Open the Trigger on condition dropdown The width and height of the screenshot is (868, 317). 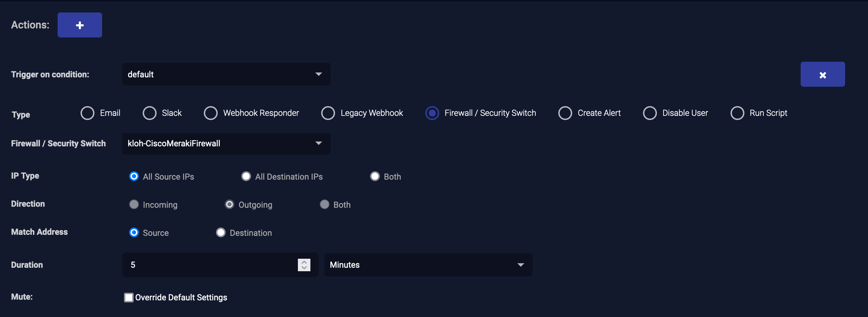(x=226, y=74)
